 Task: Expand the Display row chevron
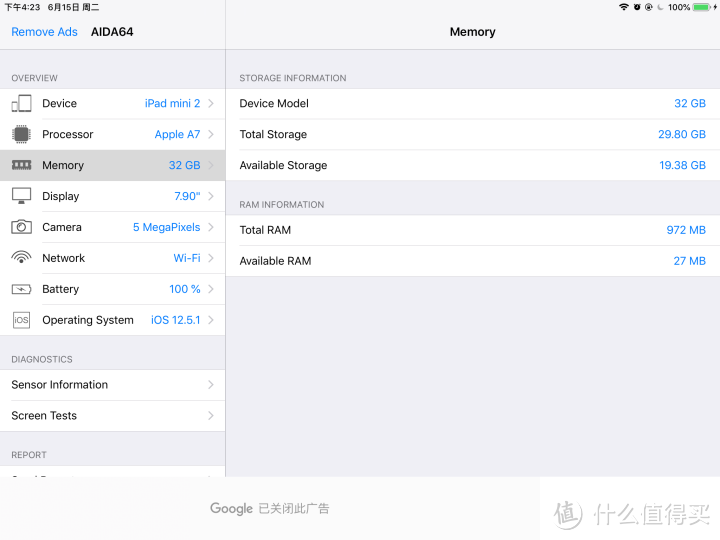coord(211,196)
